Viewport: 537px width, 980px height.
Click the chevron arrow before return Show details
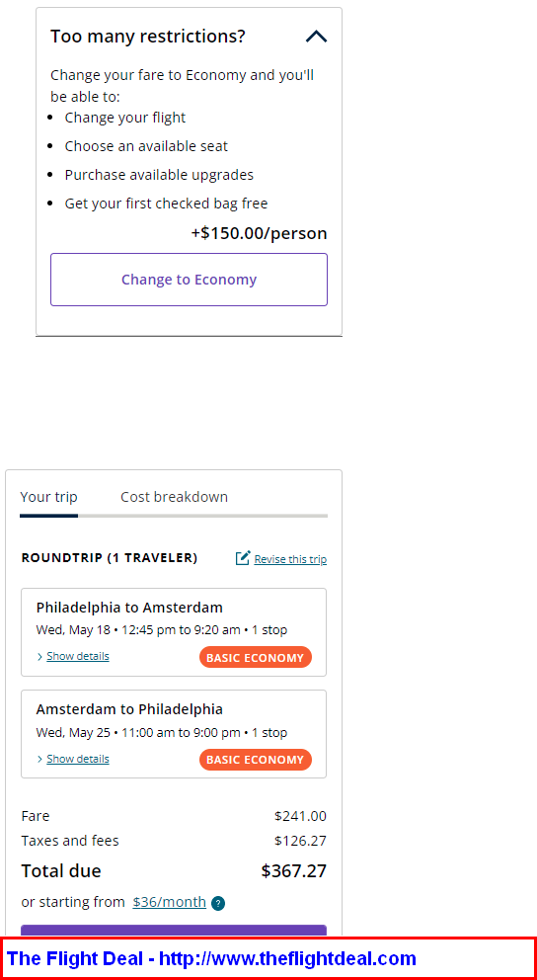tap(39, 759)
